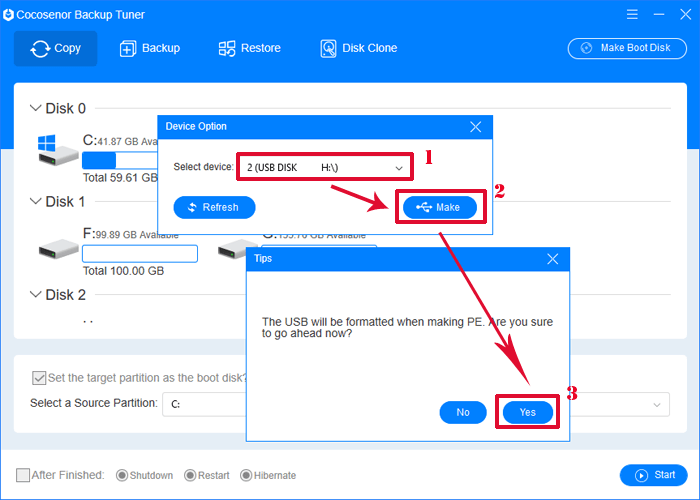The width and height of the screenshot is (700, 500).
Task: Click the Cocosenor app logo icon
Action: pyautogui.click(x=8, y=15)
